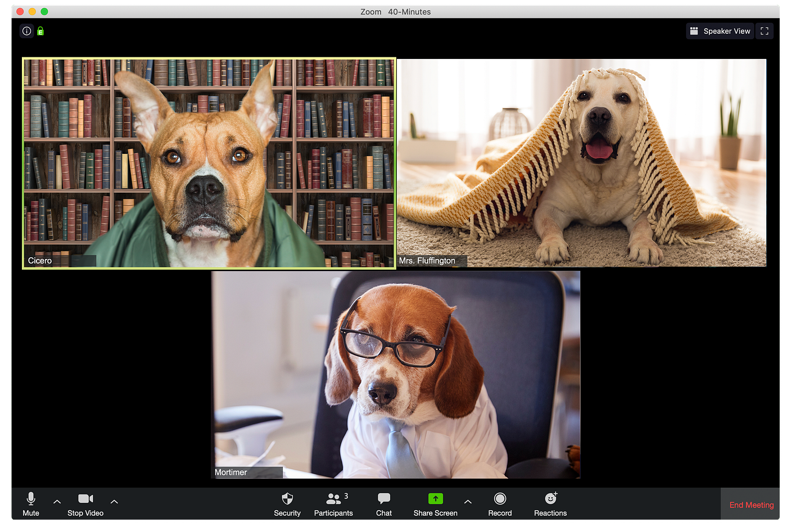This screenshot has width=787, height=532.
Task: Click the meeting encryption lock icon
Action: (x=40, y=31)
